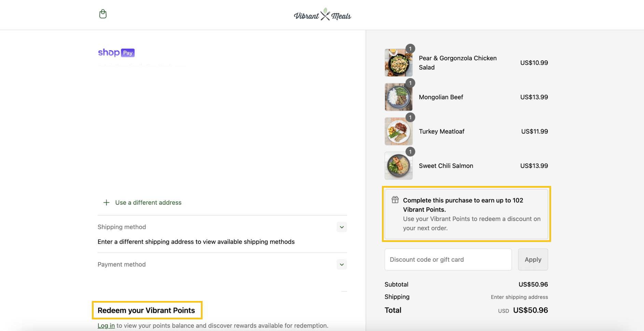
Task: Click the gift icon in the Vibrant Points banner
Action: tap(395, 200)
